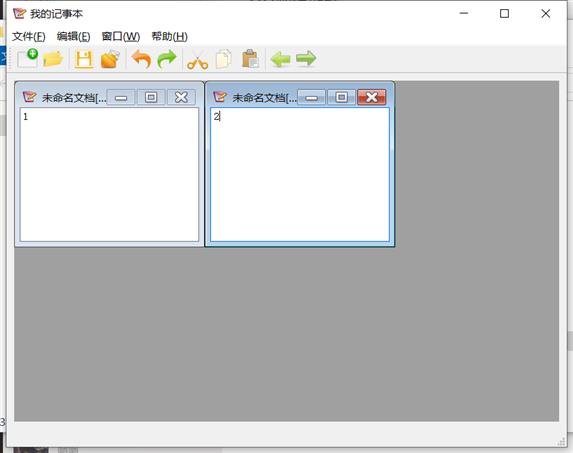The width and height of the screenshot is (573, 453).
Task: Copy selection using the pages icon
Action: [224, 59]
